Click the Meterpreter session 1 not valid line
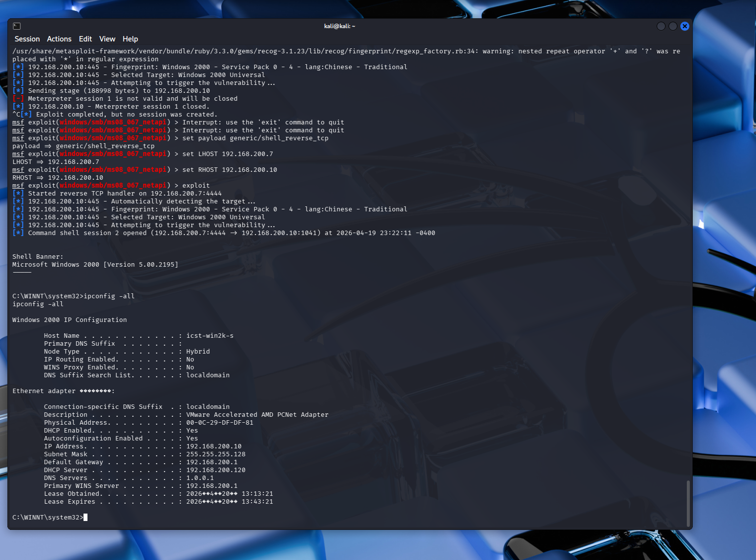 click(125, 99)
